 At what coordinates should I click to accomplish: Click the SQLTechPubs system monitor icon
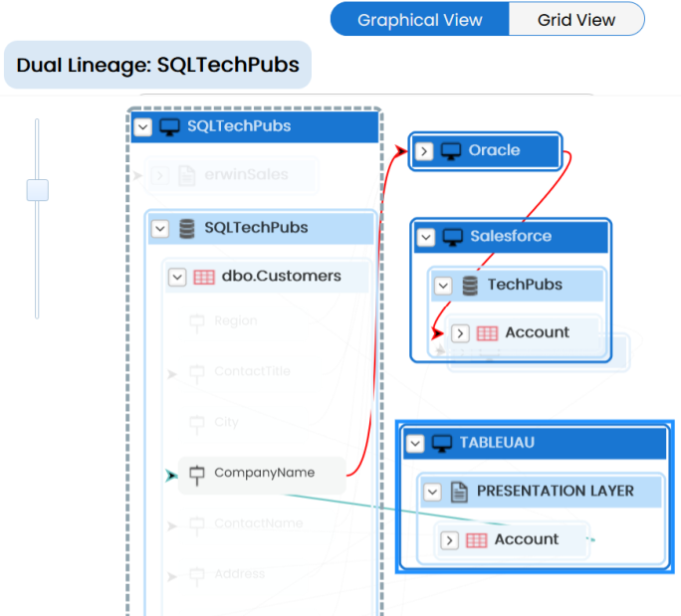point(169,127)
